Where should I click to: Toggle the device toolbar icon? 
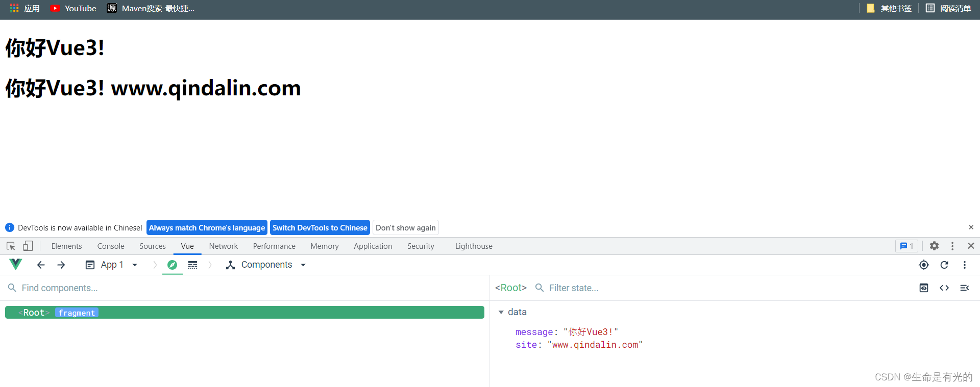click(x=28, y=246)
